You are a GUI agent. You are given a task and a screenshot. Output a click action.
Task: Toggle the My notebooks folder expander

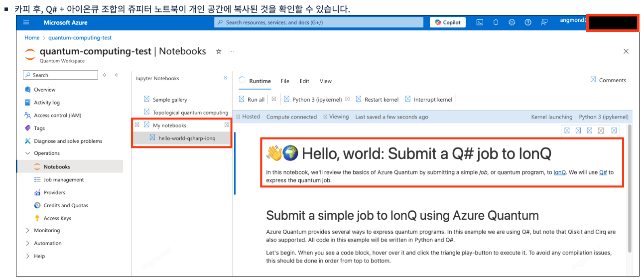pos(137,125)
